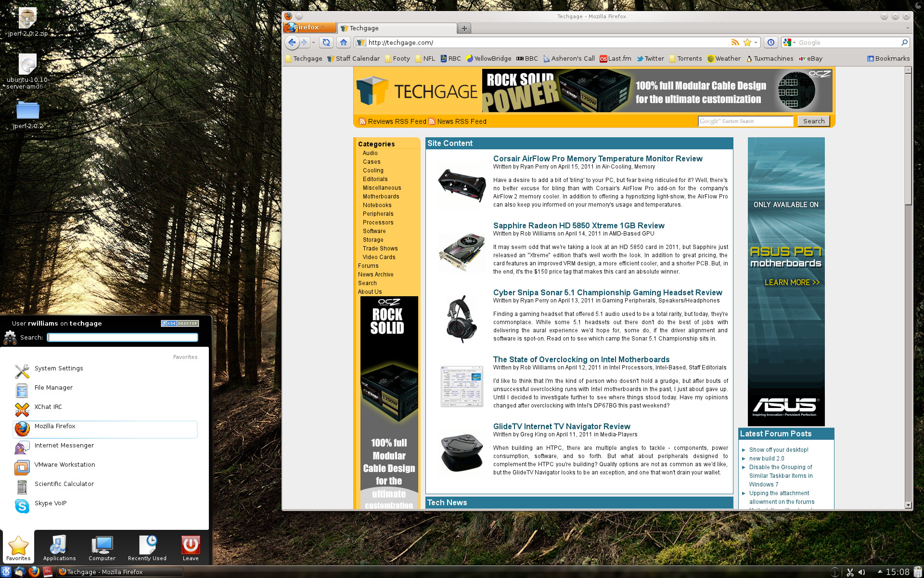Switch to the Applications tab in Kickoff
This screenshot has width=924, height=578.
[59, 548]
